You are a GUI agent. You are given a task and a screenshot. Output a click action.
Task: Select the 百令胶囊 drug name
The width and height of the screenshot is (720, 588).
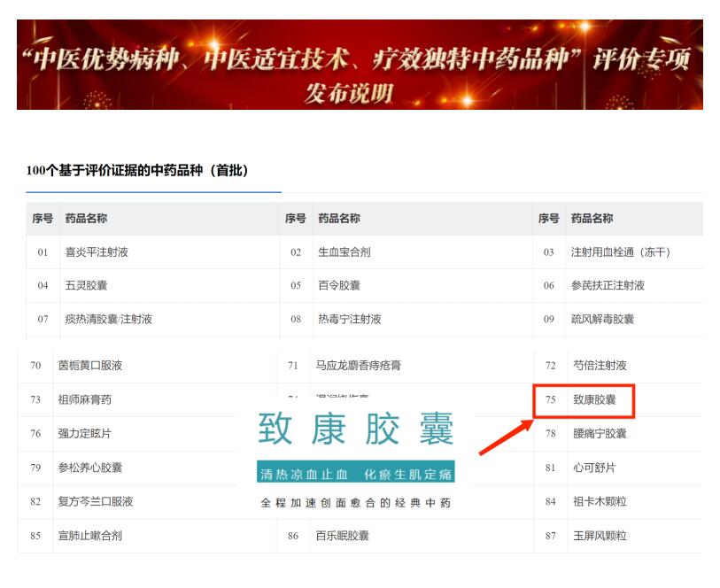tap(339, 286)
